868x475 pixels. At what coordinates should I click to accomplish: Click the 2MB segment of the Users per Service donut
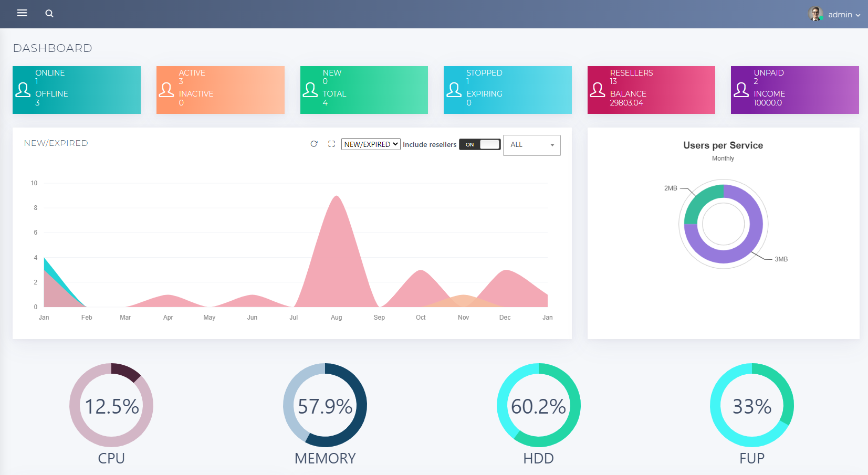(694, 205)
